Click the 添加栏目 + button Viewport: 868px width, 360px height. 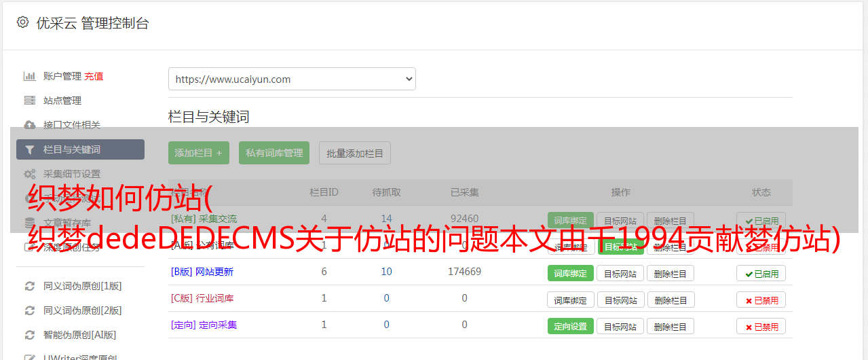[198, 153]
